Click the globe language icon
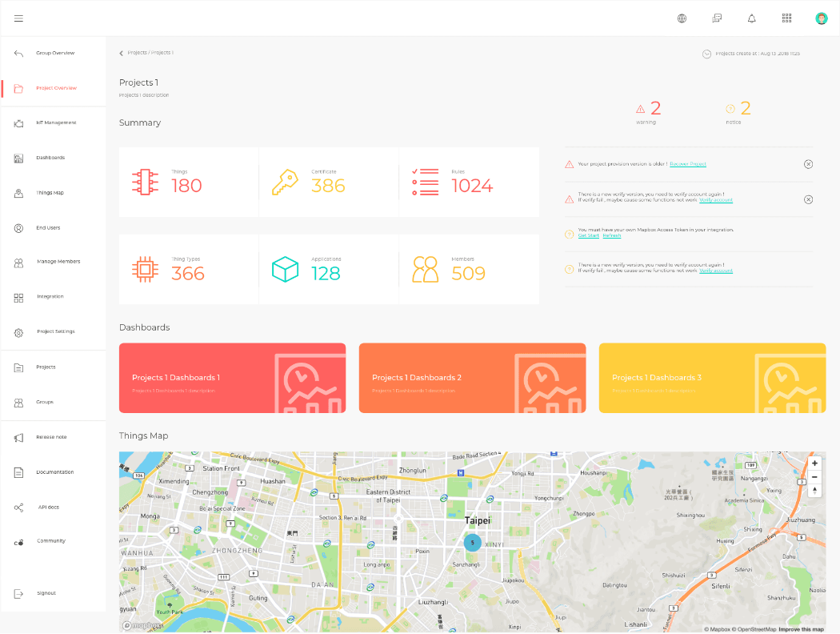 click(x=682, y=18)
